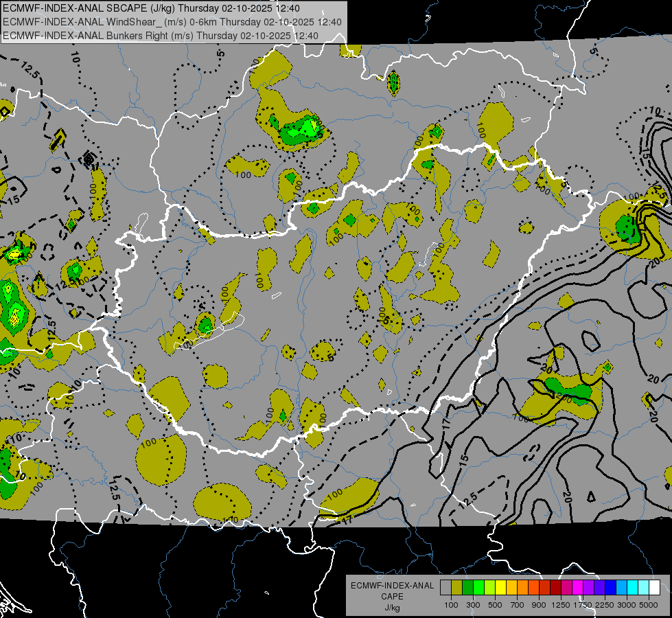The image size is (672, 618).
Task: Select the Bunkers Right (m/s) title line
Action: (161, 36)
